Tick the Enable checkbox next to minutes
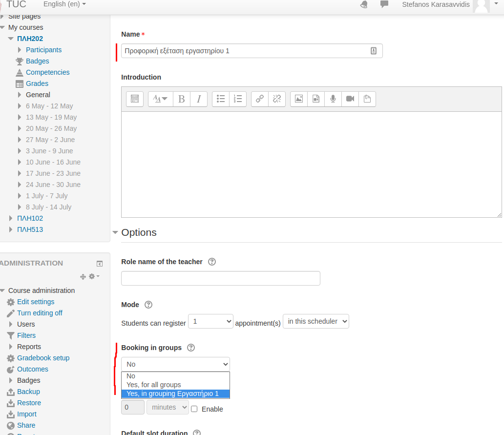This screenshot has height=435, width=504. pyautogui.click(x=194, y=409)
